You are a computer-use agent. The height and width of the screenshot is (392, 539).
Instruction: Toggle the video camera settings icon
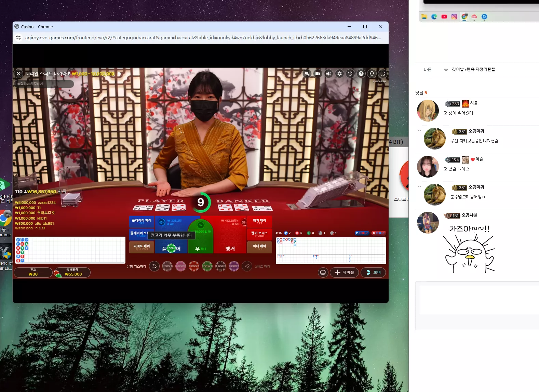point(318,73)
